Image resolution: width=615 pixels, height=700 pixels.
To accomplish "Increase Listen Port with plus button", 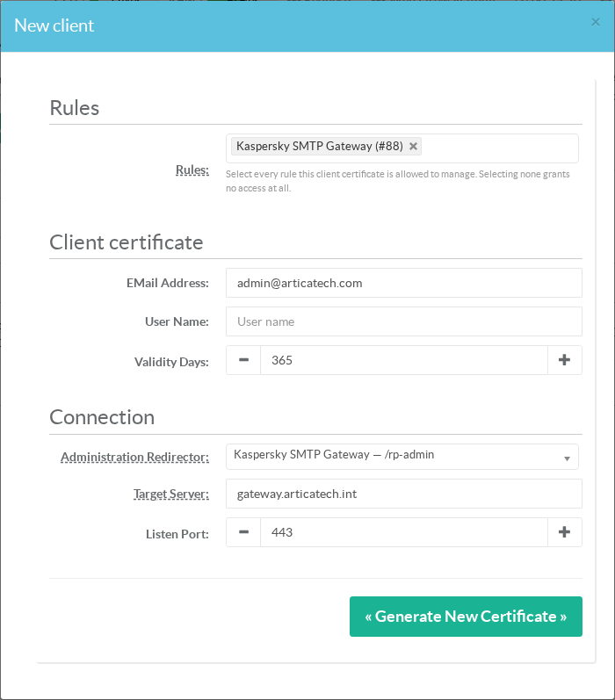I will click(x=565, y=532).
